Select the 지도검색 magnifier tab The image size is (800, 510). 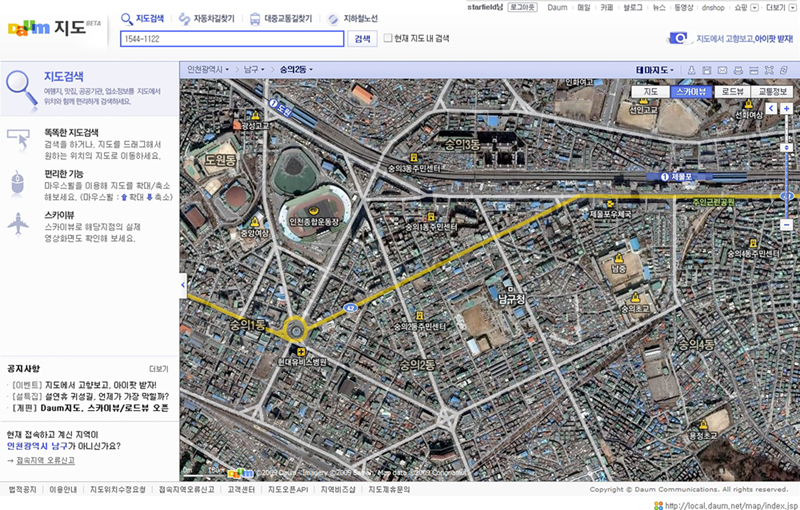pos(142,19)
